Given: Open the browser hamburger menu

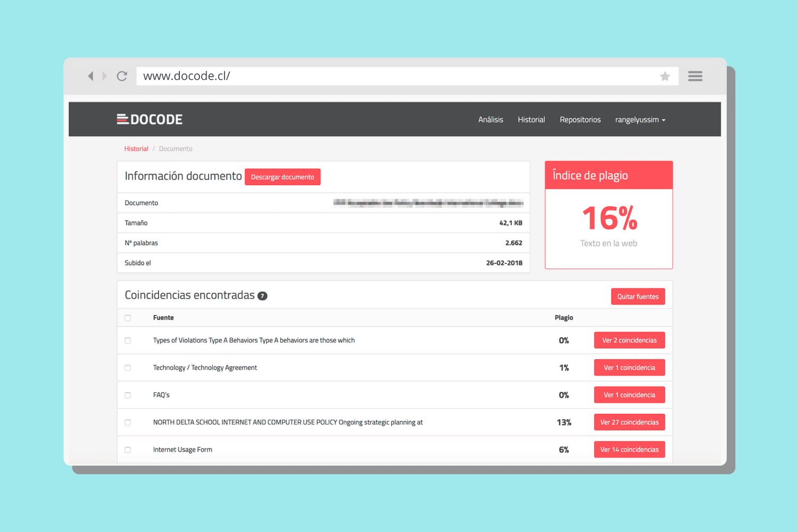Looking at the screenshot, I should 695,76.
